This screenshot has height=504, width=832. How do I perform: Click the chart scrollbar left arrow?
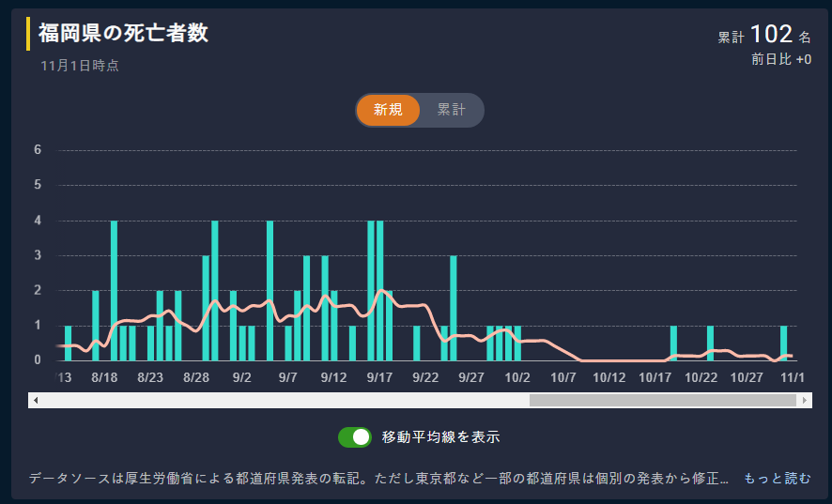[36, 400]
